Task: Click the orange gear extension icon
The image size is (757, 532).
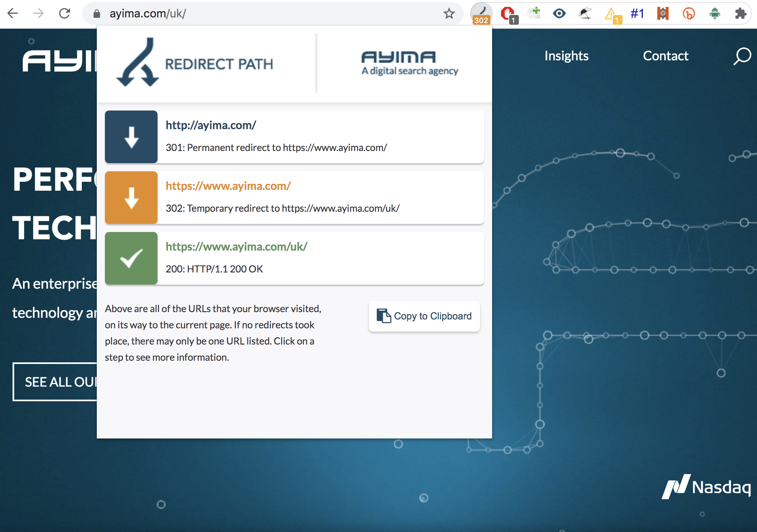Action: 663,13
